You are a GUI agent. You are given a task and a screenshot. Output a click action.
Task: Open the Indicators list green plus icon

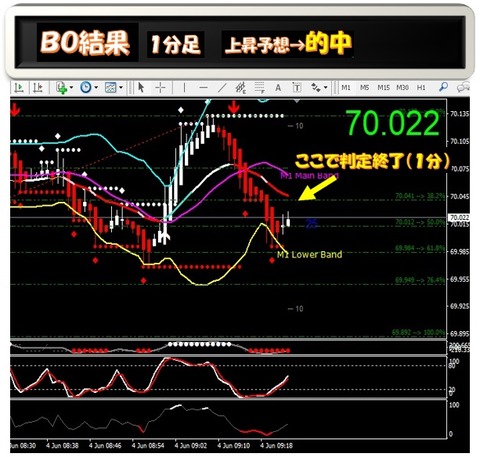[62, 88]
